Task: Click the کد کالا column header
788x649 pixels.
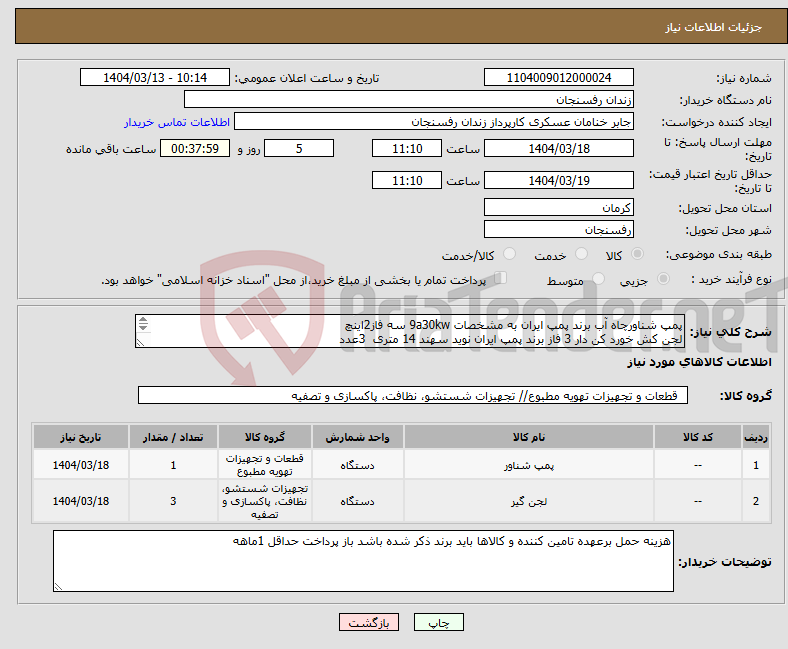Action: pyautogui.click(x=698, y=437)
